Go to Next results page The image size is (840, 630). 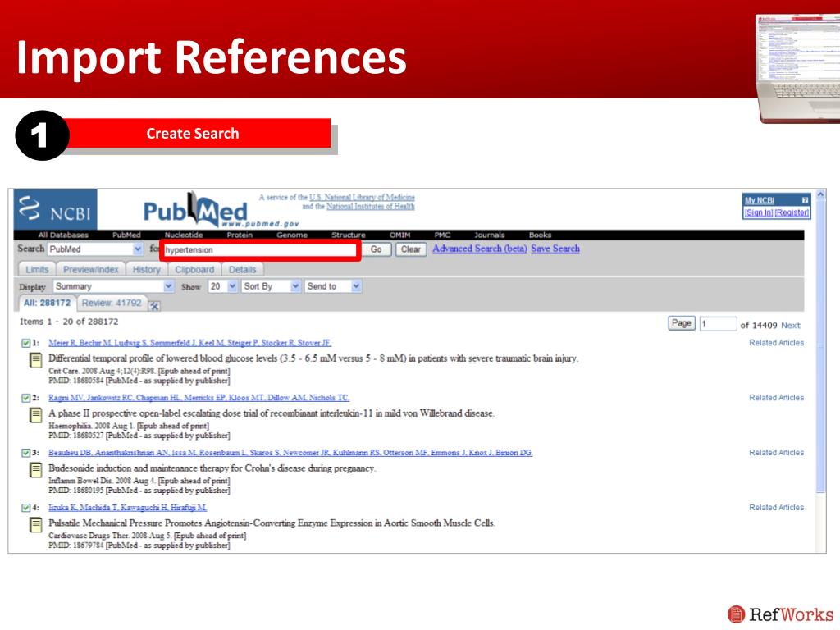click(791, 325)
